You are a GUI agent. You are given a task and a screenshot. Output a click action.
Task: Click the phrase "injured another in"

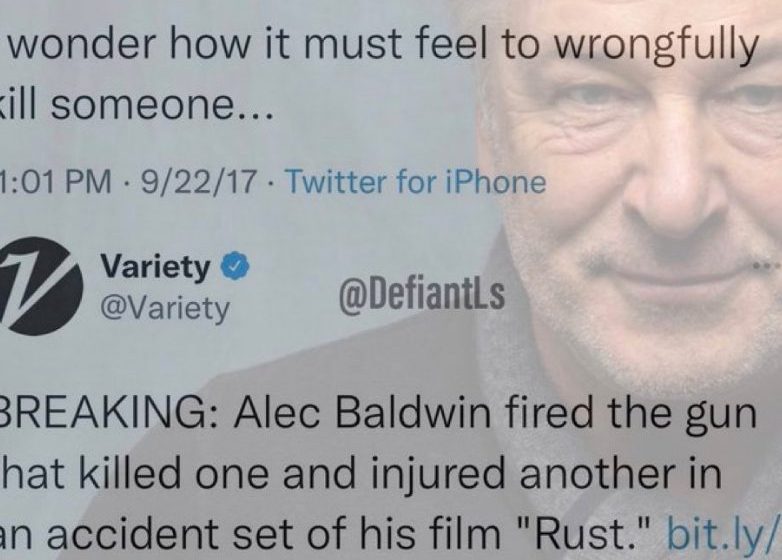[x=547, y=473]
